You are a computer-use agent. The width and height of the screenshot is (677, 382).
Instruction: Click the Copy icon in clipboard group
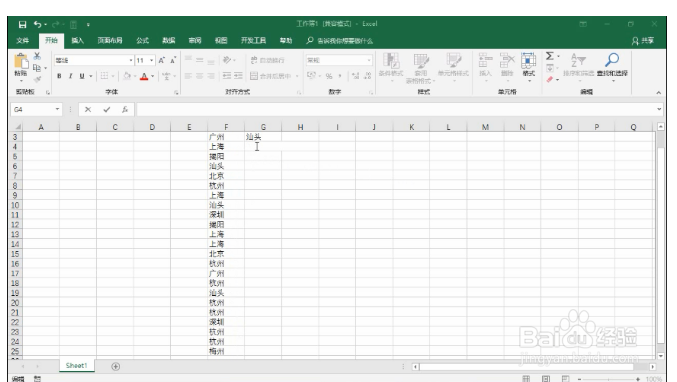tap(37, 68)
